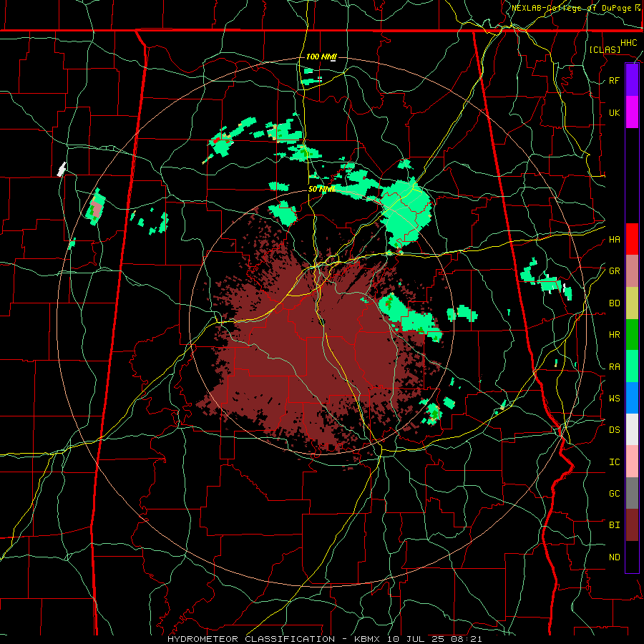Click the HA red legend swatch
This screenshot has height=644, width=644.
tap(632, 239)
